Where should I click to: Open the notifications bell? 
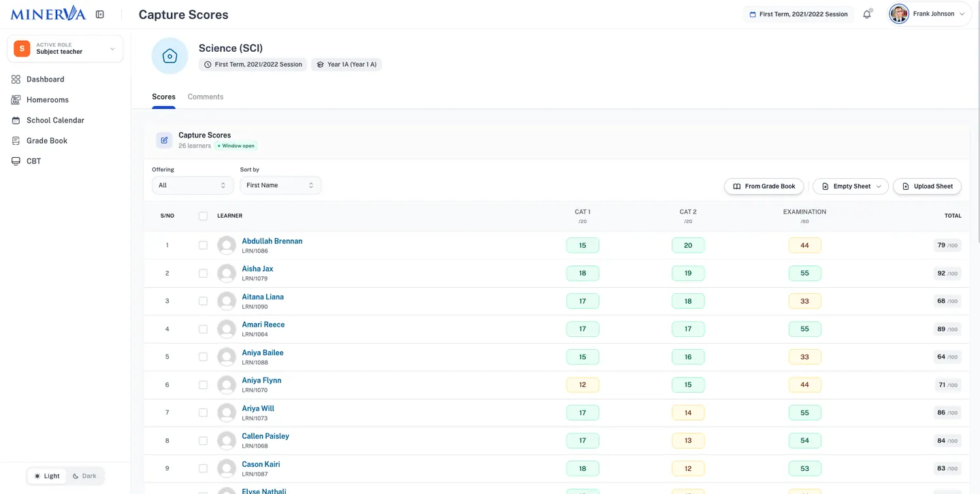click(x=867, y=14)
